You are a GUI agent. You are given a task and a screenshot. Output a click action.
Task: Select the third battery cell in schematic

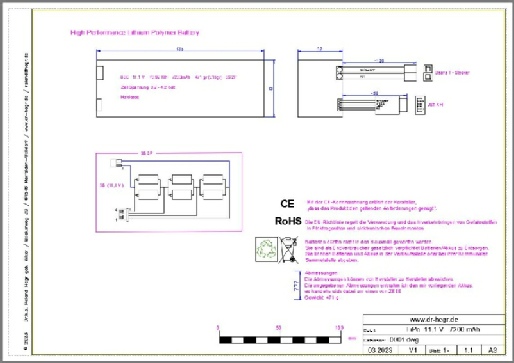click(213, 187)
